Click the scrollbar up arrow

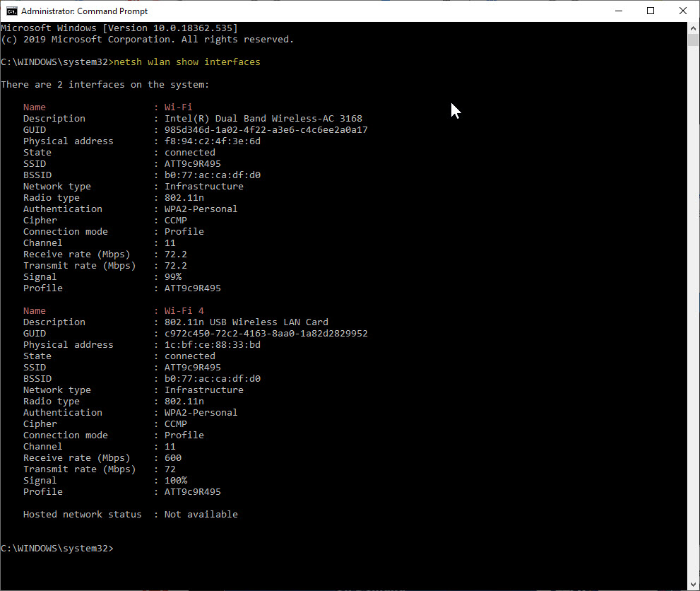(x=693, y=28)
